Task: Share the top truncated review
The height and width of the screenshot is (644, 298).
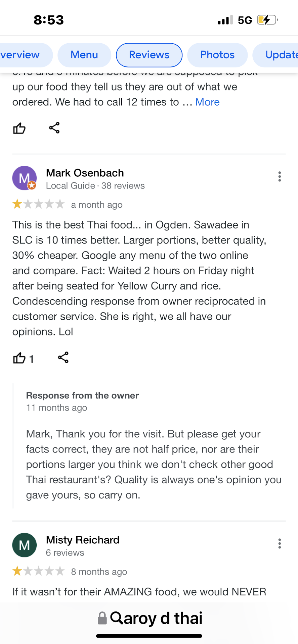Action: (54, 128)
